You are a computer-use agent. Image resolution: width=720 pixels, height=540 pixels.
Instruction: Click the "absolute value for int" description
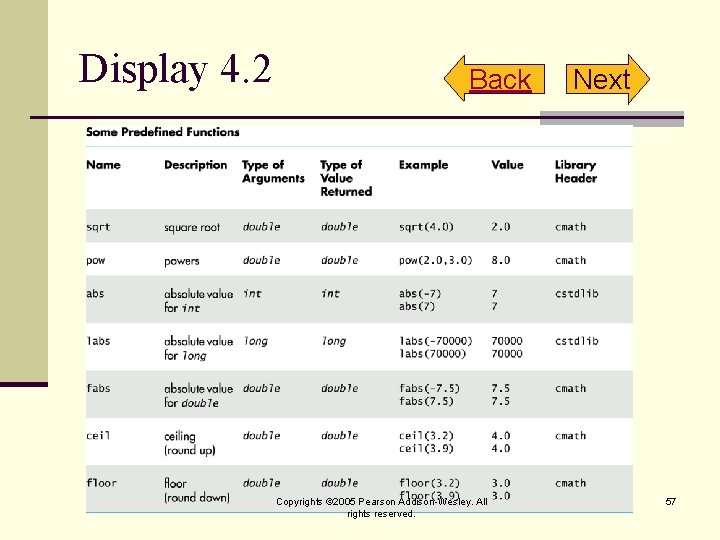[x=198, y=301]
